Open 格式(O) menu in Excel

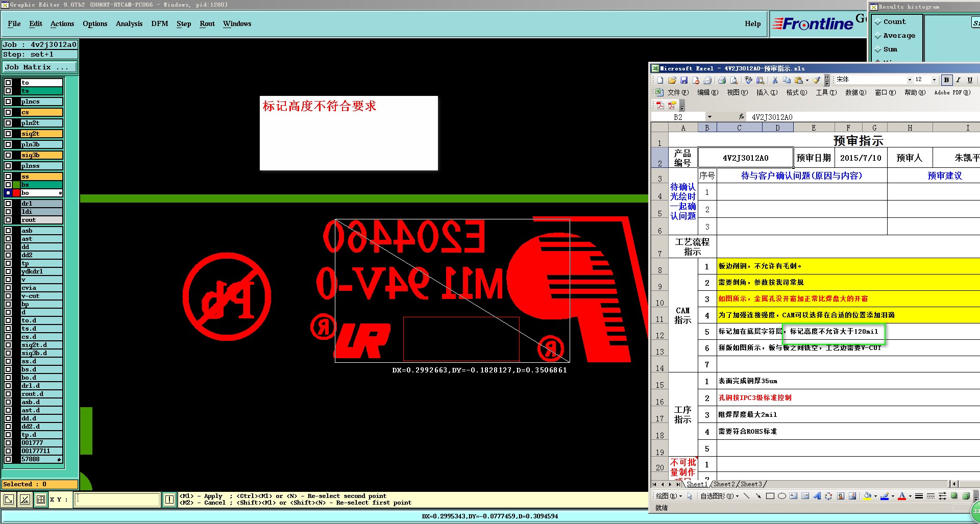796,92
